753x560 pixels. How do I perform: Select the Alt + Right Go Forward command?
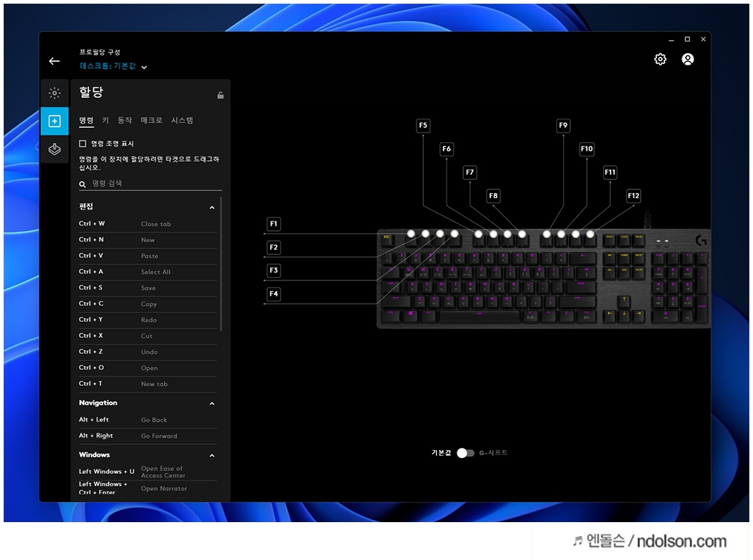pos(148,435)
